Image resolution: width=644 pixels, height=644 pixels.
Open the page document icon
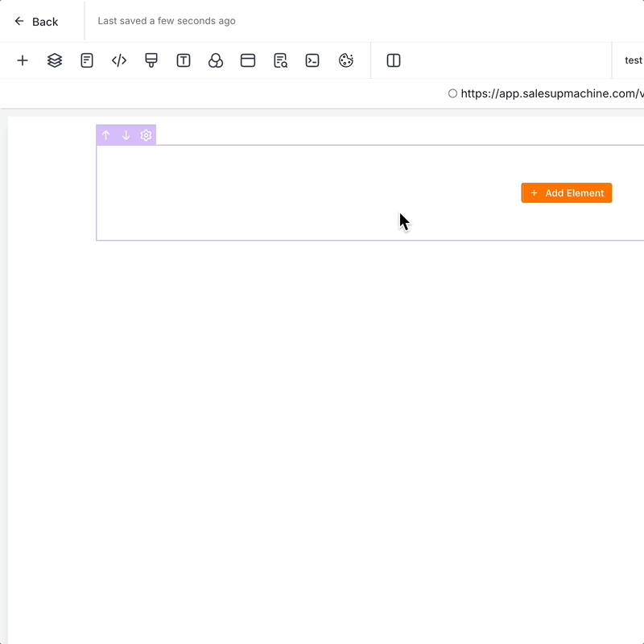[x=87, y=61]
